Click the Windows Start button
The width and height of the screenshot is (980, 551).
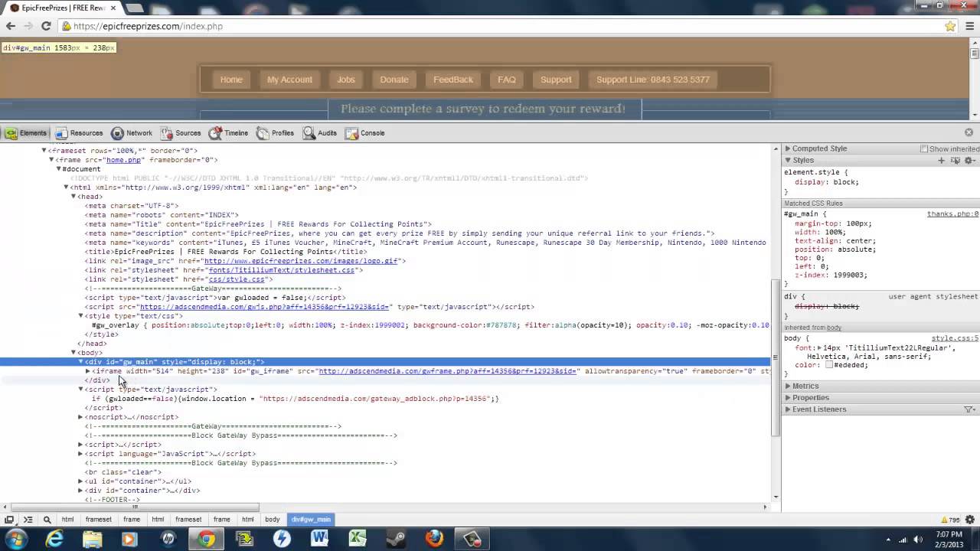click(16, 539)
